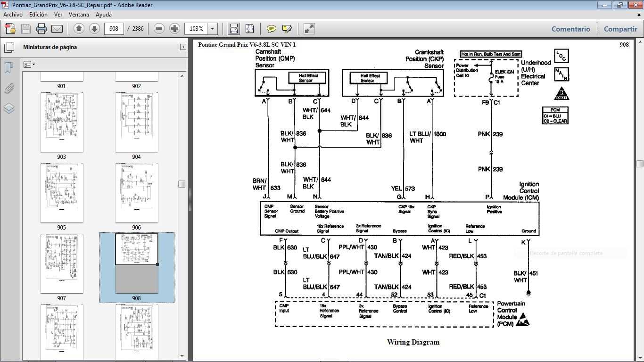The width and height of the screenshot is (644, 362).
Task: Open the thumbnail options dropdown
Action: coord(29,64)
